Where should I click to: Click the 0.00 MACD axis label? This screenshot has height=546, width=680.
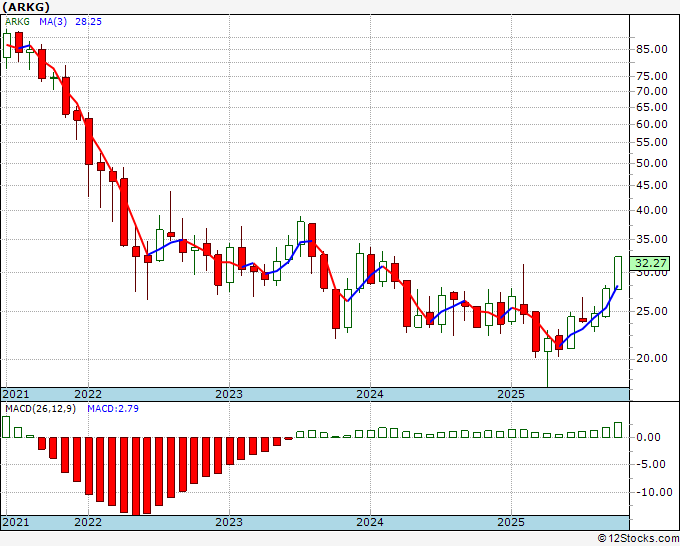click(648, 437)
